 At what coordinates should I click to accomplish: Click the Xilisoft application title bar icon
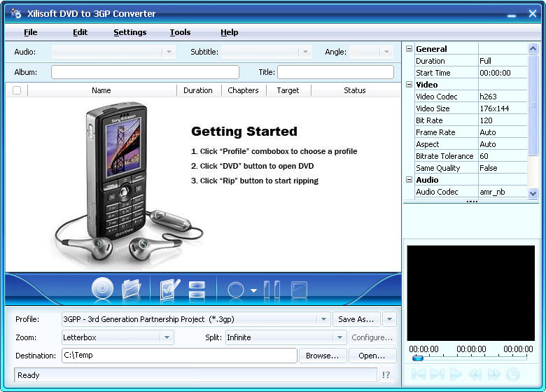click(x=16, y=13)
